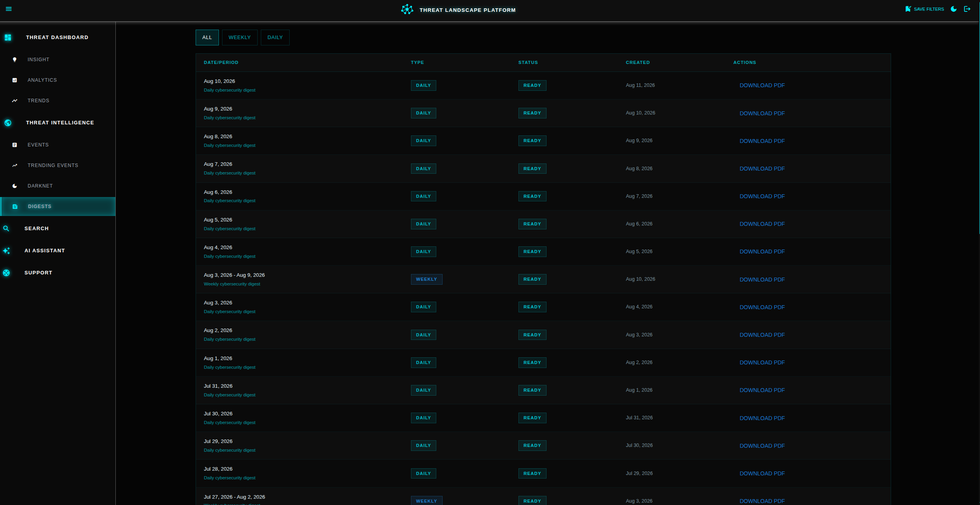Click the Trending Events arrow icon
980x505 pixels.
(15, 165)
